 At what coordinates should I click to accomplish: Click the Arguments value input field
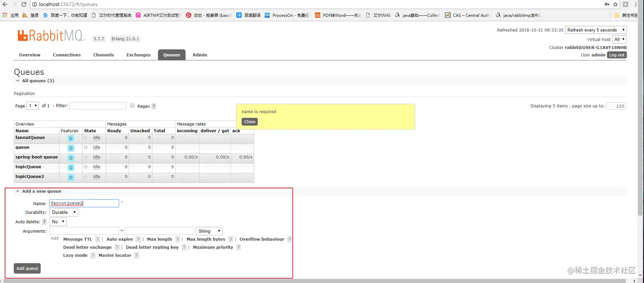159,231
